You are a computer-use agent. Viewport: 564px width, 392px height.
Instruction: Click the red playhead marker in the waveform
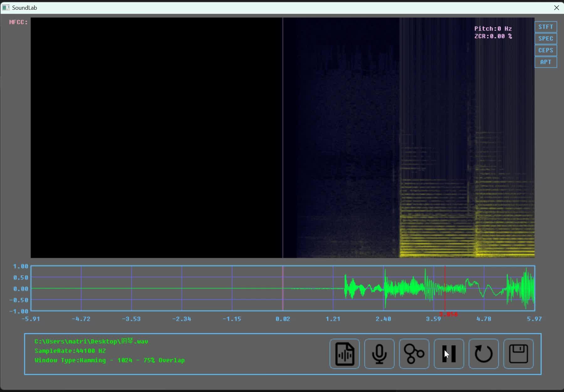click(x=445, y=288)
